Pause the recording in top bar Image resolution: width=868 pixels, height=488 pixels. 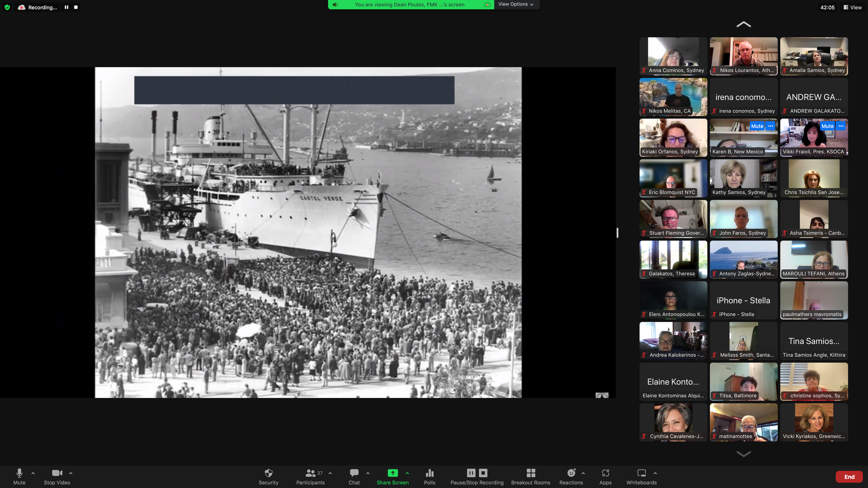point(66,7)
